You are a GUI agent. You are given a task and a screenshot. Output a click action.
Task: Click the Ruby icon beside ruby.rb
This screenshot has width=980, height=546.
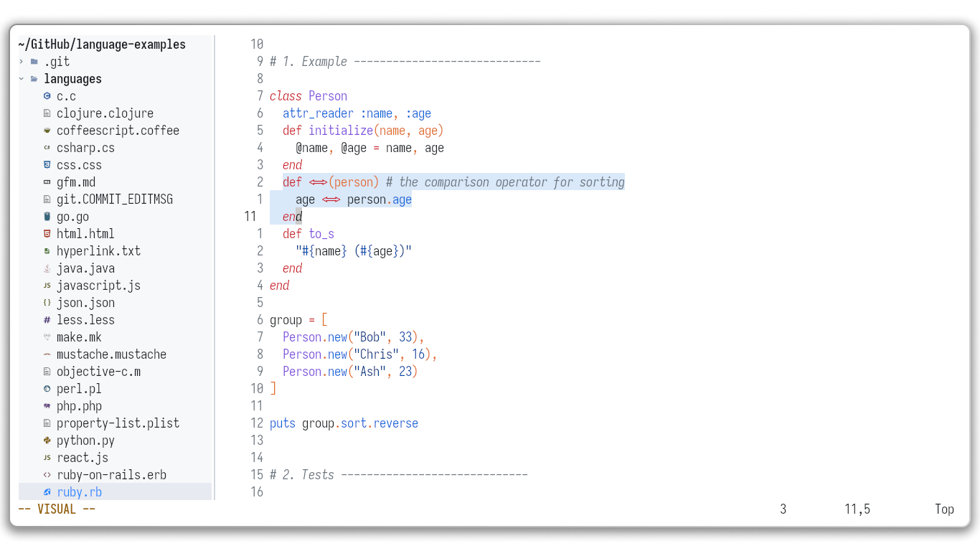coord(47,492)
